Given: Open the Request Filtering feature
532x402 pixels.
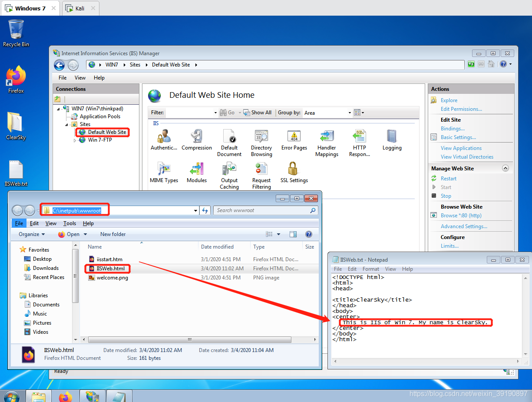Looking at the screenshot, I should 261,176.
